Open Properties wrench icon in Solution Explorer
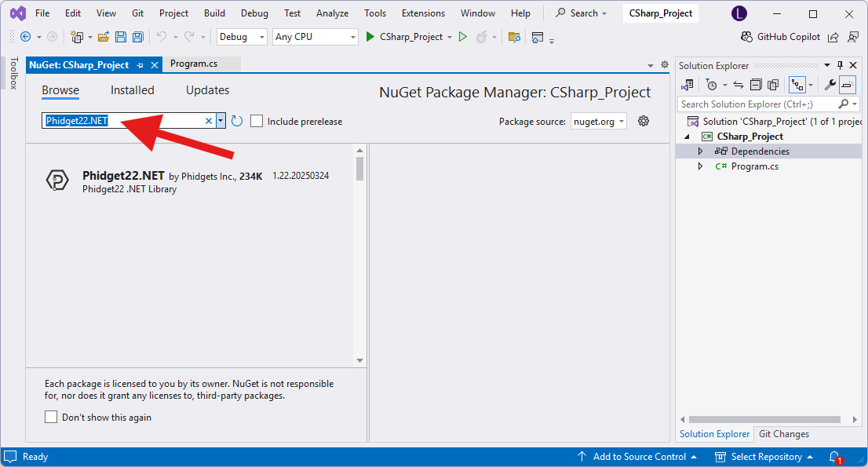The width and height of the screenshot is (868, 467). coord(830,85)
